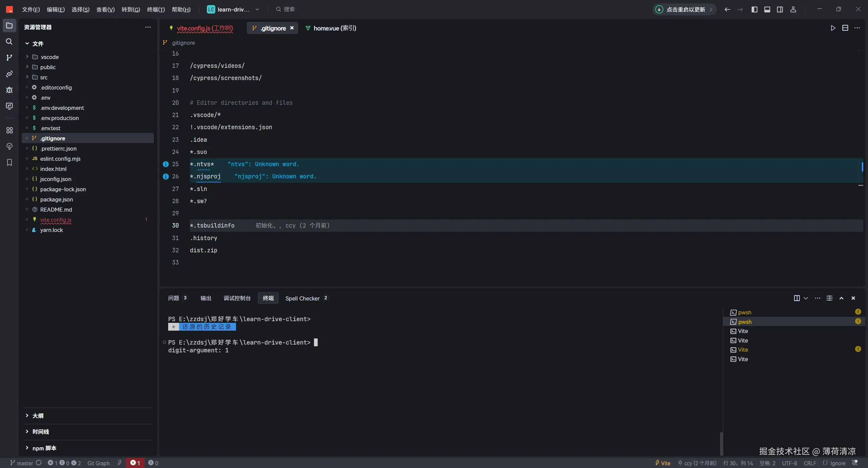Toggle primary sidebar visibility

coord(754,9)
